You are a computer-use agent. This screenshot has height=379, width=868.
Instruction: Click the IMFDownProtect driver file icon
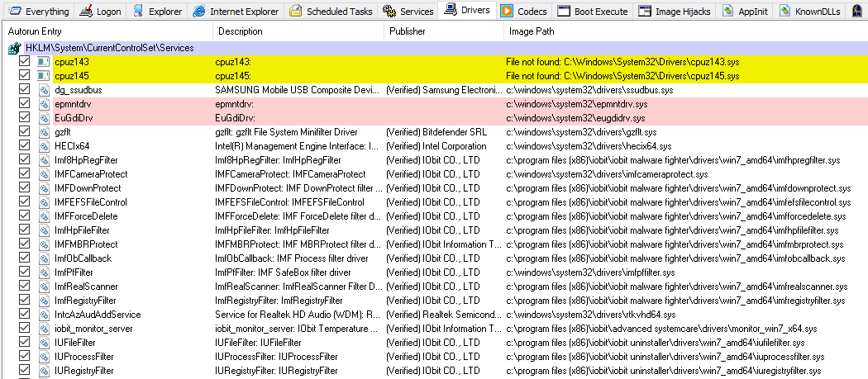click(x=44, y=188)
